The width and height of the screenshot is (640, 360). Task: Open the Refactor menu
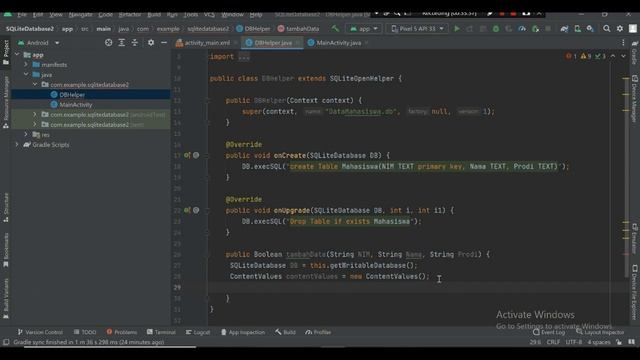[130, 15]
